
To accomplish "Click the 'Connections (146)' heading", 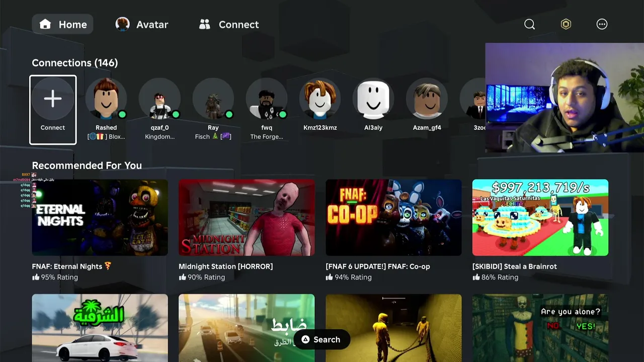I will [x=75, y=63].
